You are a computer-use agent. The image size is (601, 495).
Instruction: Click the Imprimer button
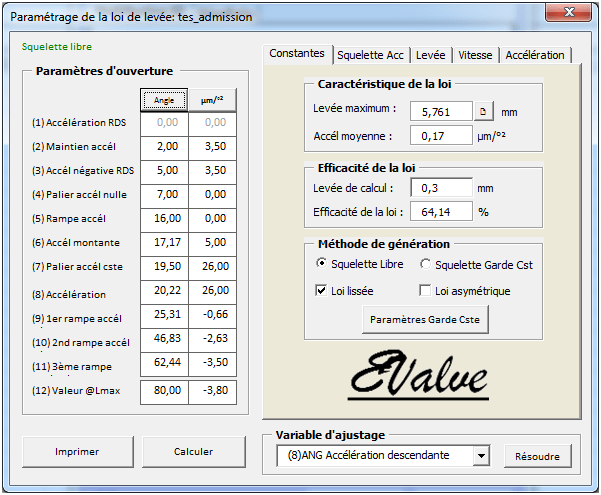pos(77,451)
